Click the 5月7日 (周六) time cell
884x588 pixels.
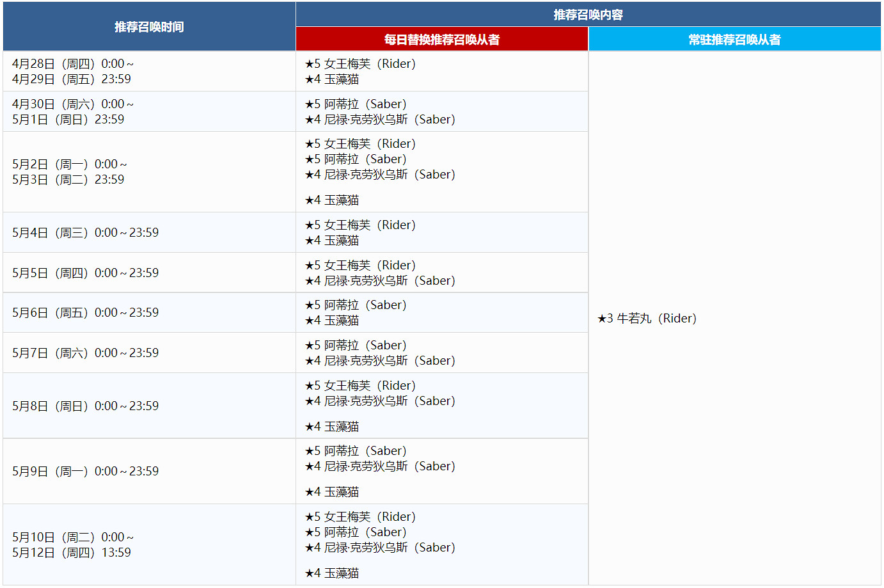tap(85, 353)
